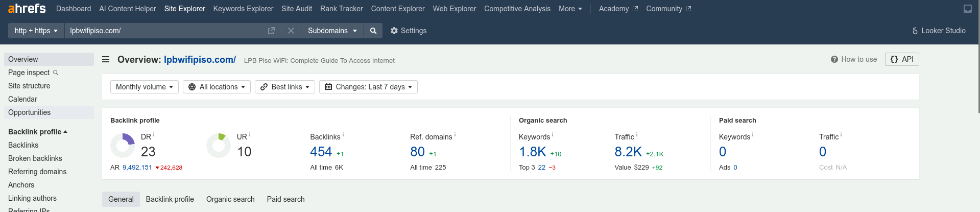
Task: Click UR info icon
Action: click(x=250, y=135)
